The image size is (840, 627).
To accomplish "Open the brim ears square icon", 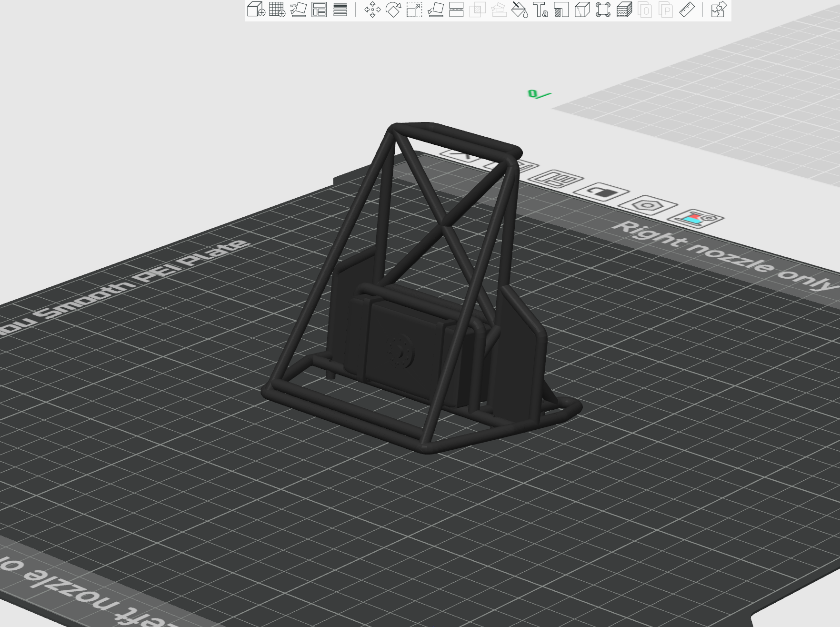I will [x=603, y=10].
